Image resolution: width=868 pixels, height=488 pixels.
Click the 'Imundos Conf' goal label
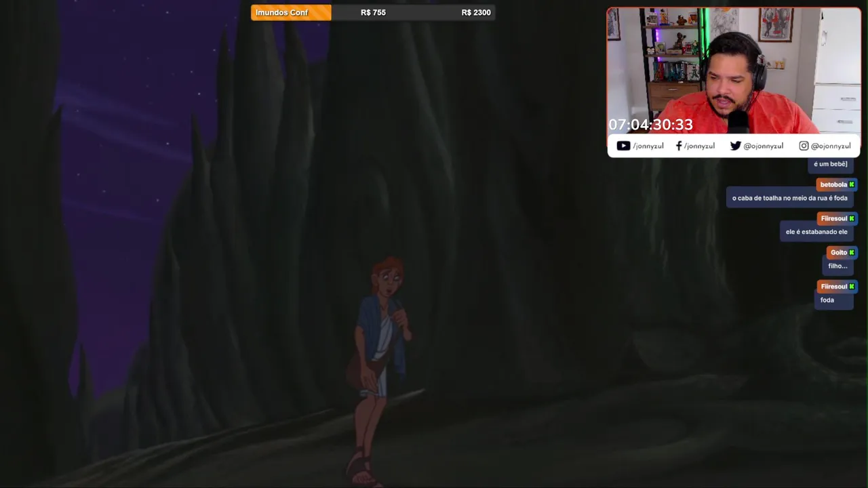pyautogui.click(x=281, y=12)
